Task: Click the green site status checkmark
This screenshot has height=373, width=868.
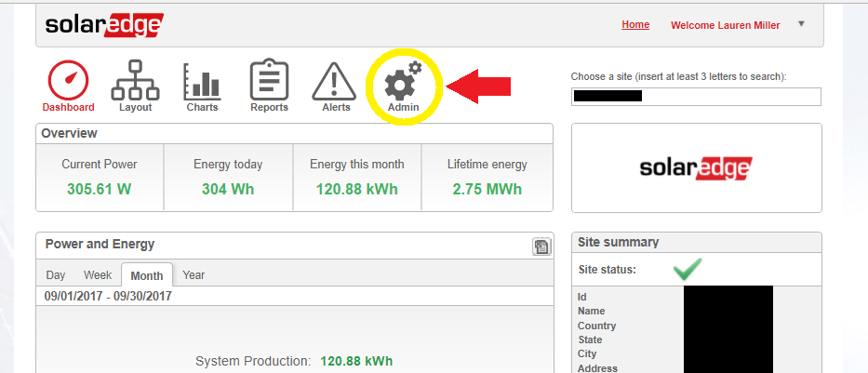Action: pos(688,270)
